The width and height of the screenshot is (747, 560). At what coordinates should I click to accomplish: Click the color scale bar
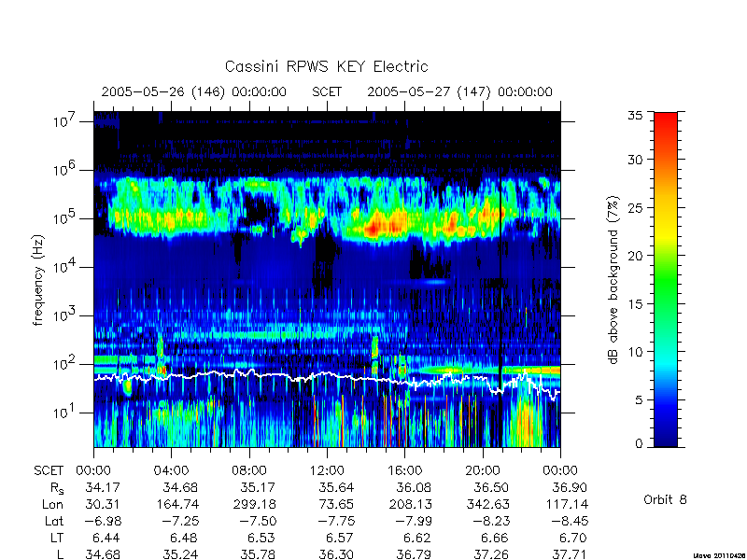pos(666,279)
